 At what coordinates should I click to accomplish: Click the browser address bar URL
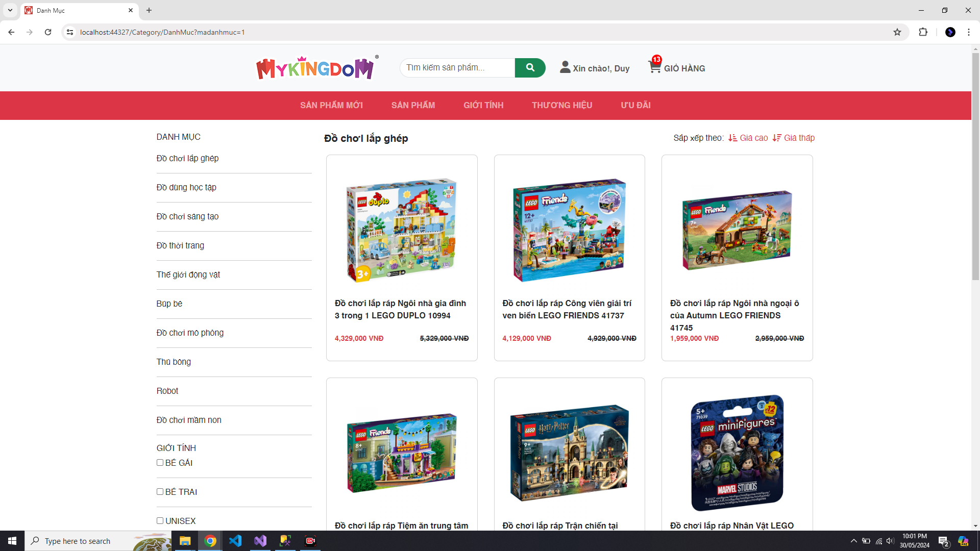[x=162, y=32]
